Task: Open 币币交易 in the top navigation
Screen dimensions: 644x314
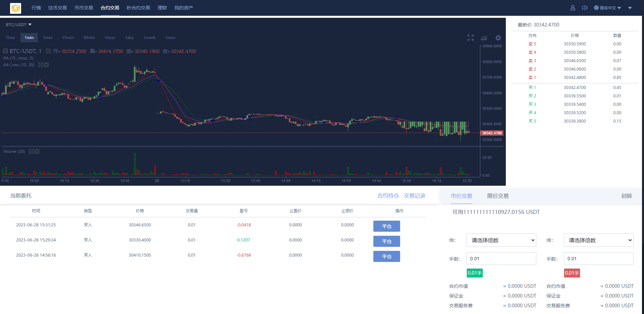Action: click(x=84, y=8)
